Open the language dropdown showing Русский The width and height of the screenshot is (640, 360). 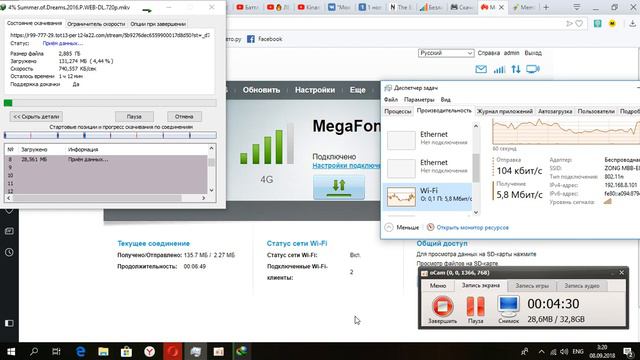(446, 53)
